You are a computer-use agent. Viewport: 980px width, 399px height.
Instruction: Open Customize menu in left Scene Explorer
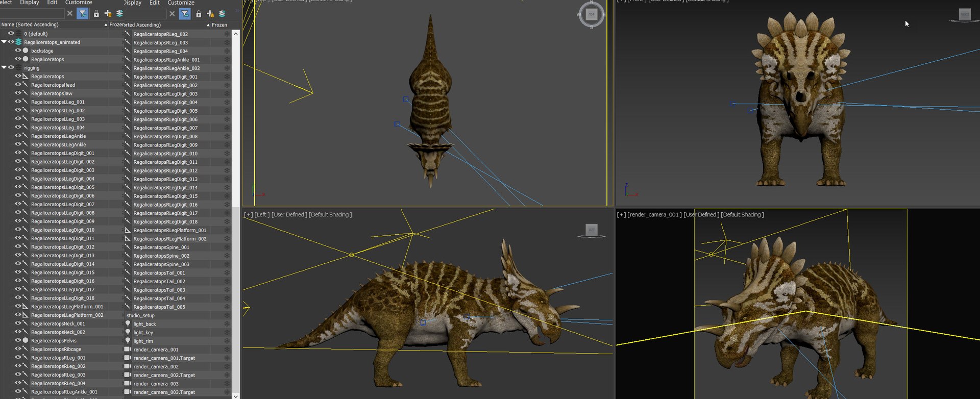click(x=79, y=3)
